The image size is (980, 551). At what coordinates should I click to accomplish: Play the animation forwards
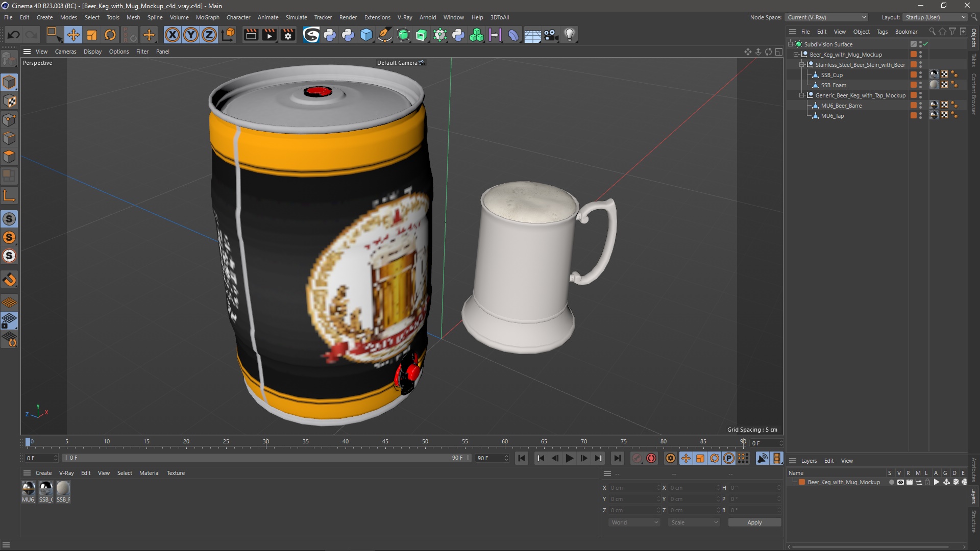569,458
